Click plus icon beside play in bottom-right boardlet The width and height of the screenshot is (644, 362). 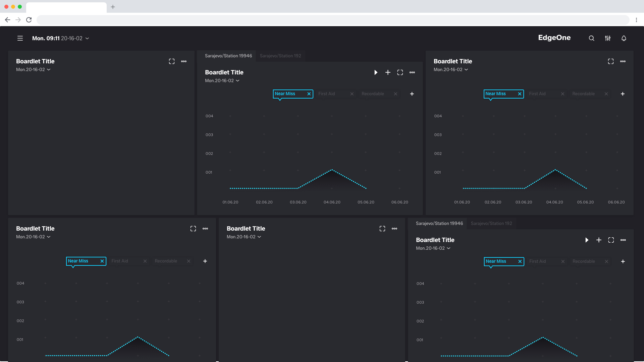[x=598, y=240]
